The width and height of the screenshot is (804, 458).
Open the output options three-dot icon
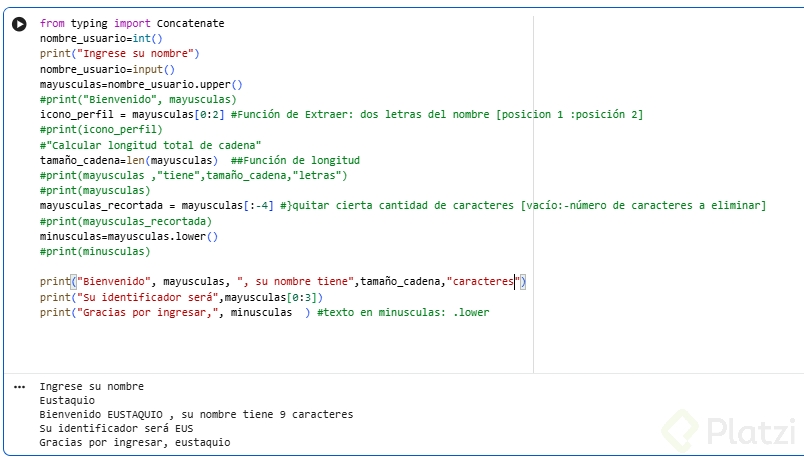19,386
